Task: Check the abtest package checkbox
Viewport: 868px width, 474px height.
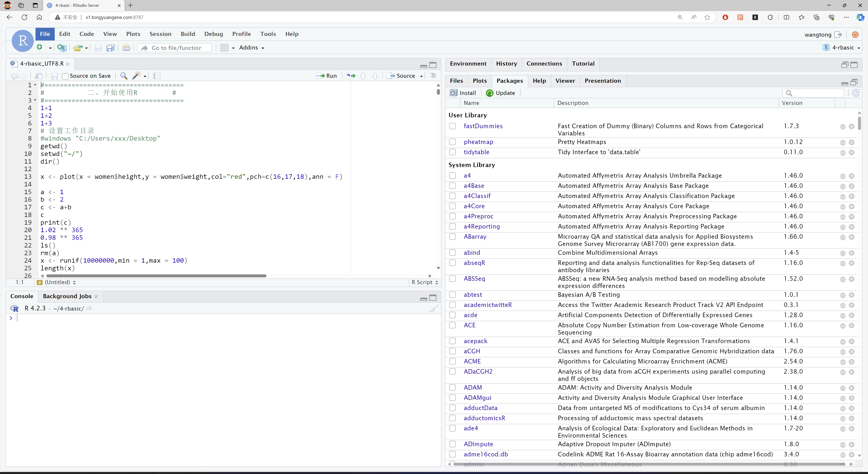Action: (453, 295)
